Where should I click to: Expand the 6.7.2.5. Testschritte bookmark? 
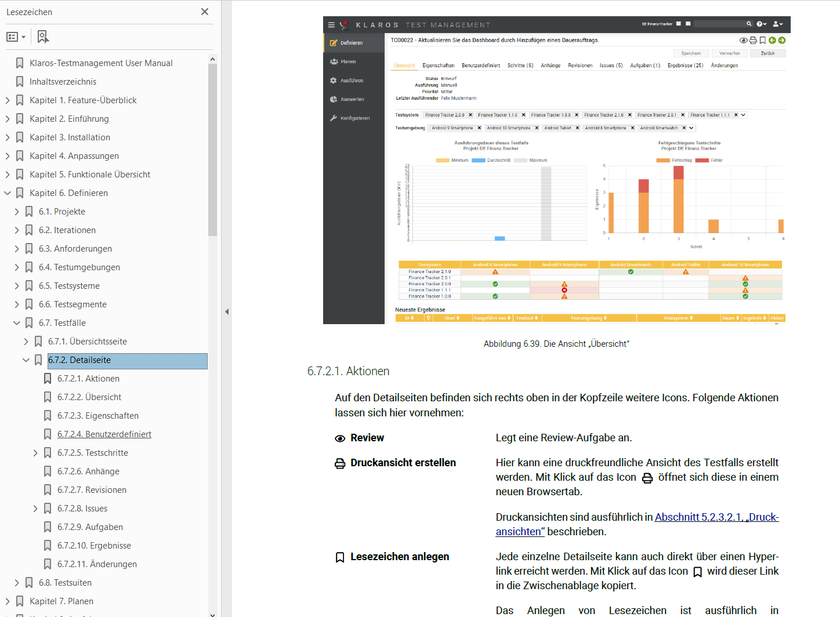coord(35,453)
